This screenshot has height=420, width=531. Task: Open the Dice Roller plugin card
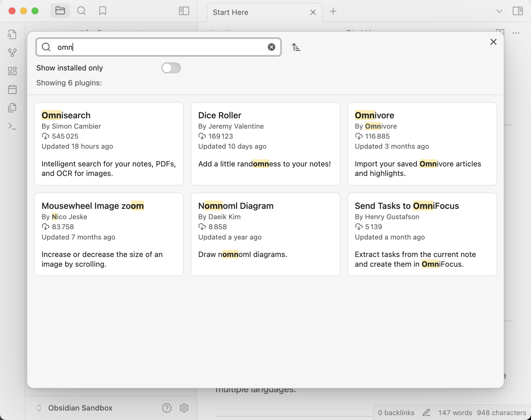[x=265, y=144]
